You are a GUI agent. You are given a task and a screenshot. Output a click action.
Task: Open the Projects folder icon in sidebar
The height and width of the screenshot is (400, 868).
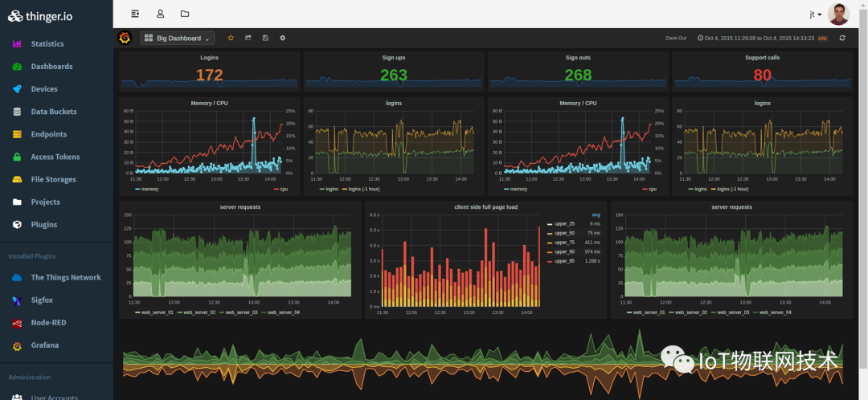coord(17,202)
